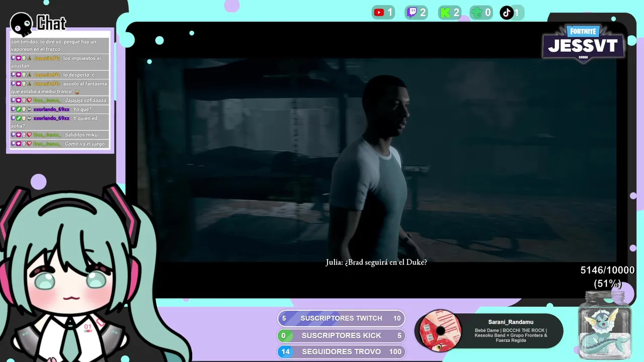Image resolution: width=644 pixels, height=362 pixels.
Task: Click the Sarani_Randamu name in music widget
Action: [511, 322]
